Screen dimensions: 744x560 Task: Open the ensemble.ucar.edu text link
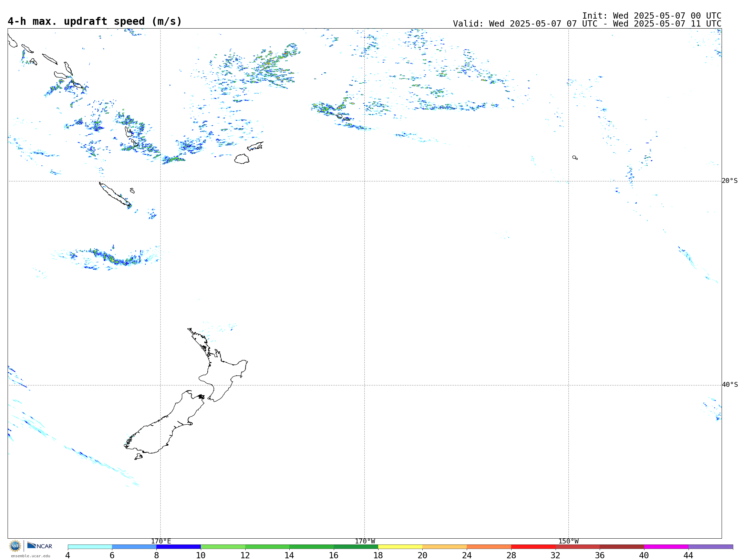[x=31, y=556]
